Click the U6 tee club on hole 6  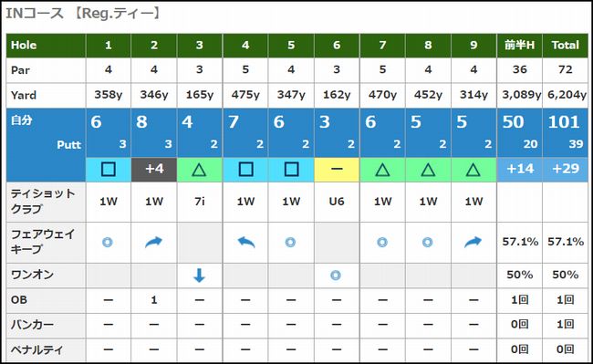337,202
